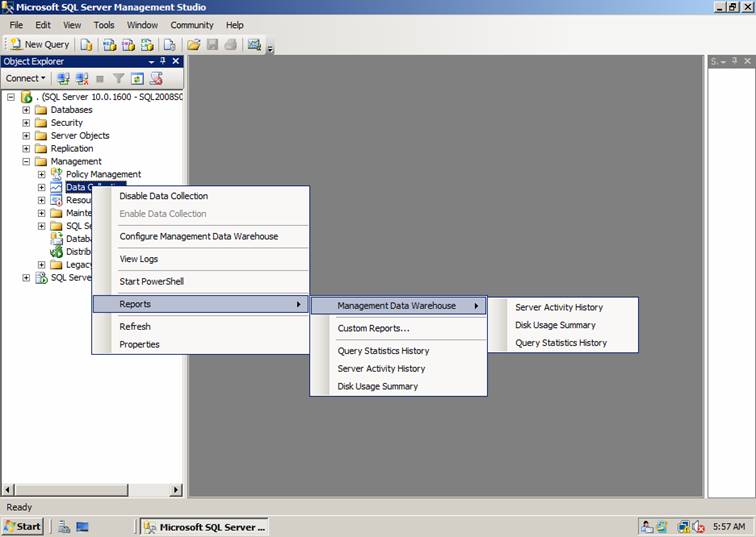Open the Window menu
Viewport: 756px width, 537px height.
tap(142, 25)
